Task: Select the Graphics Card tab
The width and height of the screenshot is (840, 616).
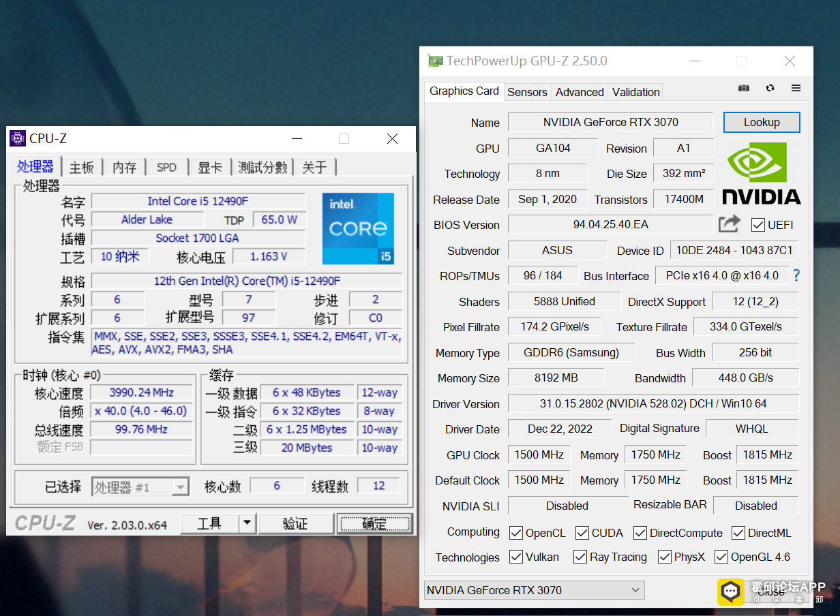Action: (x=464, y=91)
